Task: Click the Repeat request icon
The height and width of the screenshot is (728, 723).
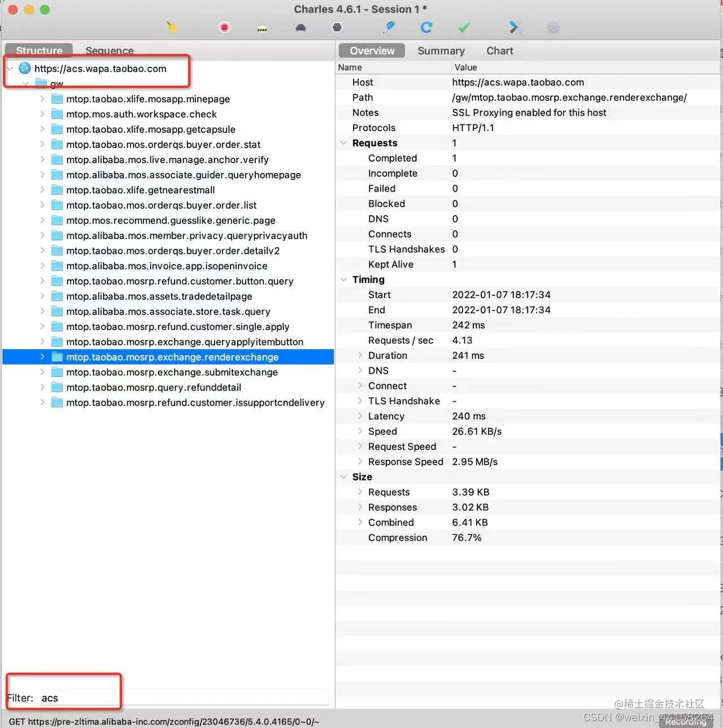Action: point(426,27)
